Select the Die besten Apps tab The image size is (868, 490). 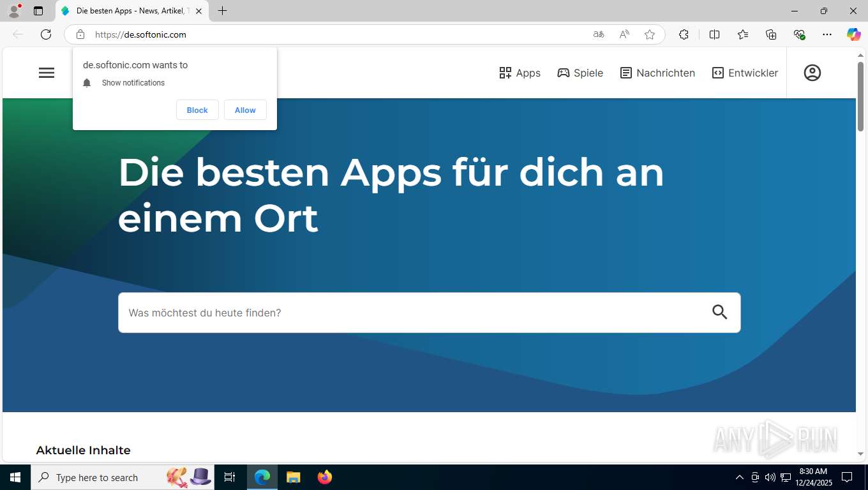point(132,11)
